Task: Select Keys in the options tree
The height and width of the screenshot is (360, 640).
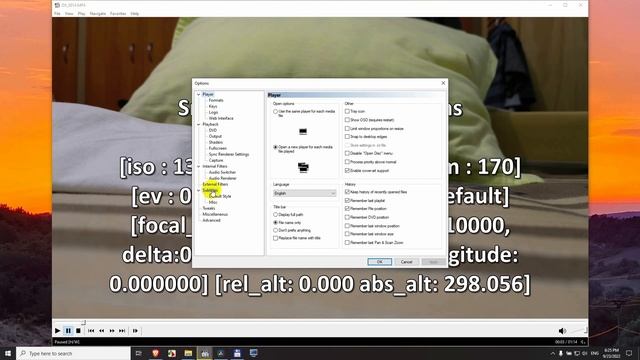Action: point(213,106)
